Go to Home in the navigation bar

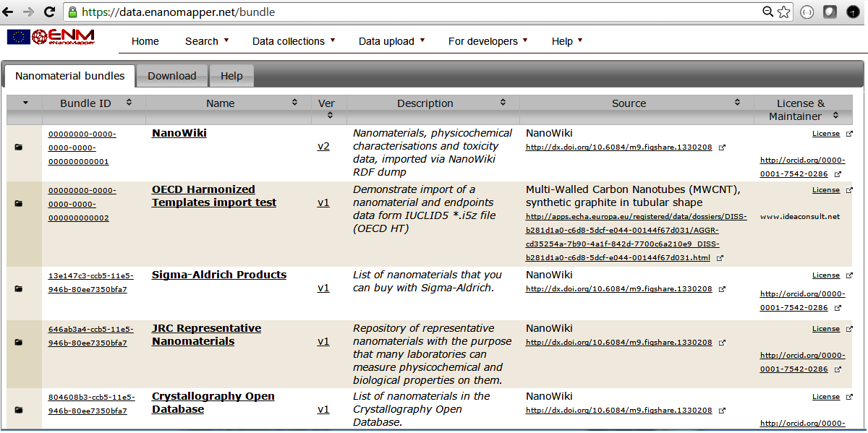[145, 41]
